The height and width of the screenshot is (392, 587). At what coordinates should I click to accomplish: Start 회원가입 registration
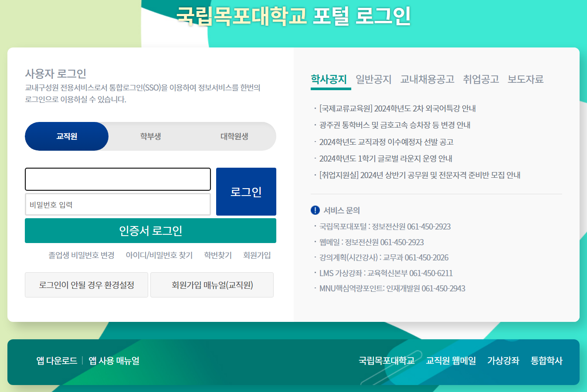(x=257, y=255)
